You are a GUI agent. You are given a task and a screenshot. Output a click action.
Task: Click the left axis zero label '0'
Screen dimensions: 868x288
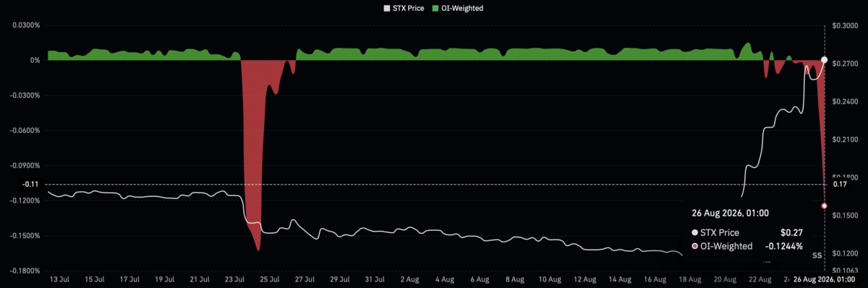coord(36,60)
